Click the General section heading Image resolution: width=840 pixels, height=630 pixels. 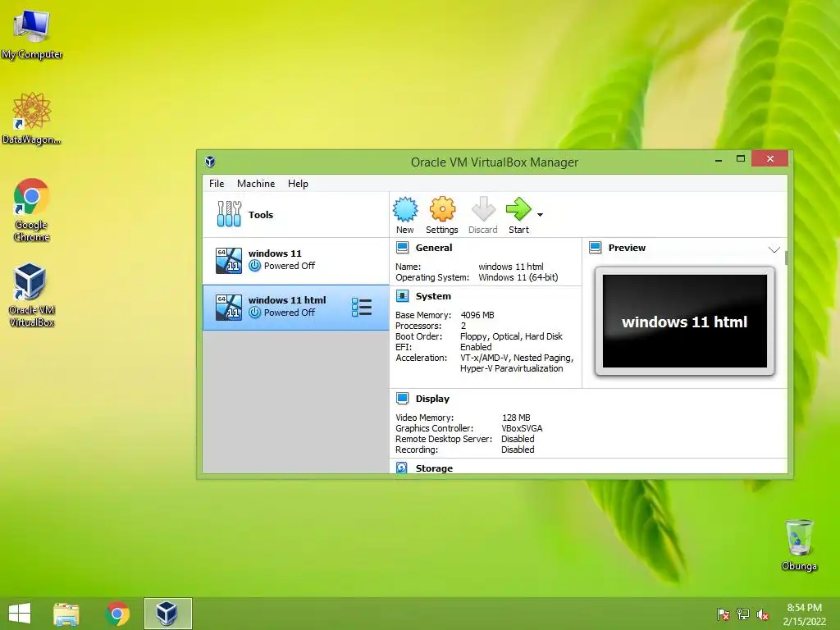tap(434, 248)
